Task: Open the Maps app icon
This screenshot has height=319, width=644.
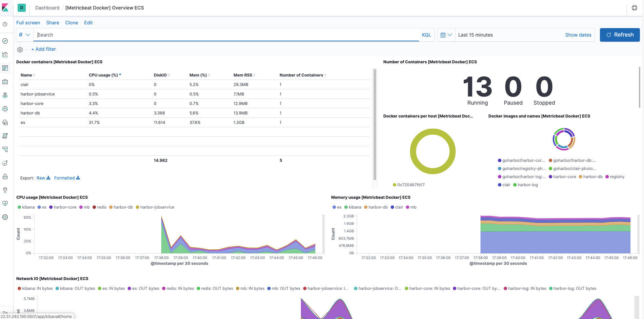Action: [5, 95]
